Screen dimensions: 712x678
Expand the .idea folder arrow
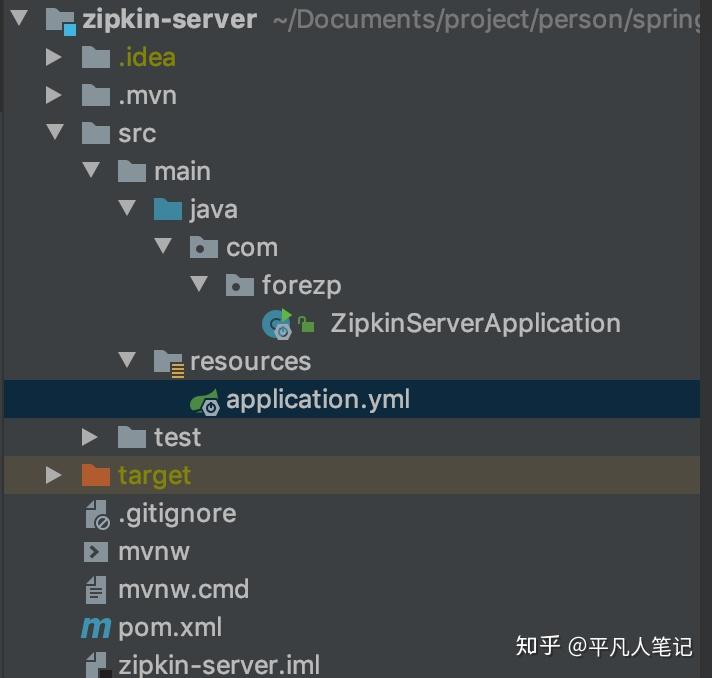pos(54,58)
